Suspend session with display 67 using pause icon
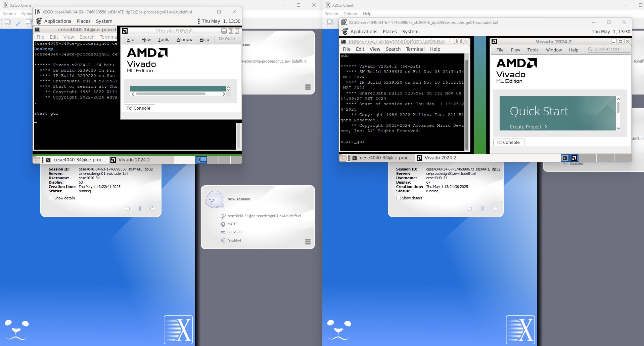 click(x=482, y=208)
